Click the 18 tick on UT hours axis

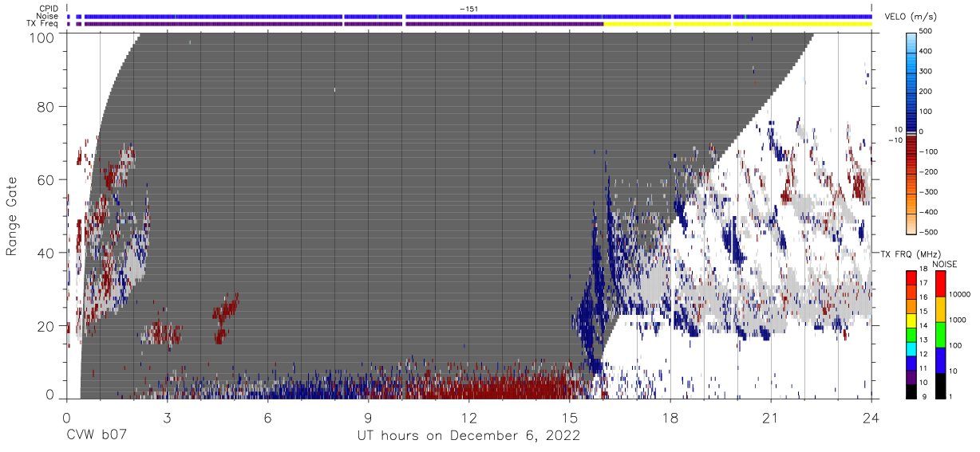coord(670,418)
